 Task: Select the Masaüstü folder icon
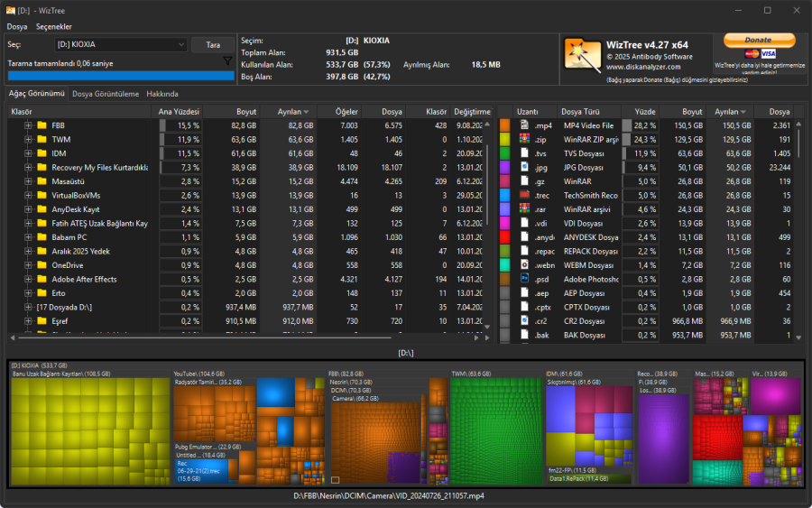42,181
